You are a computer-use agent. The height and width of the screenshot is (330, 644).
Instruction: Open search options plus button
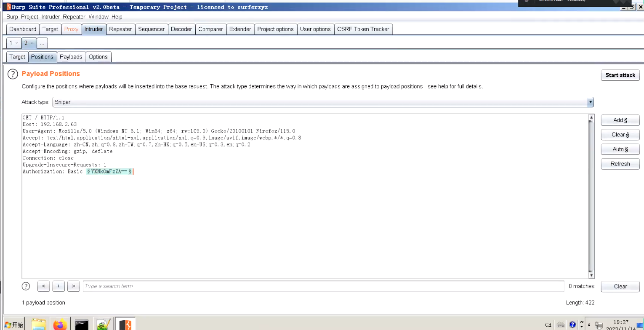(x=59, y=286)
